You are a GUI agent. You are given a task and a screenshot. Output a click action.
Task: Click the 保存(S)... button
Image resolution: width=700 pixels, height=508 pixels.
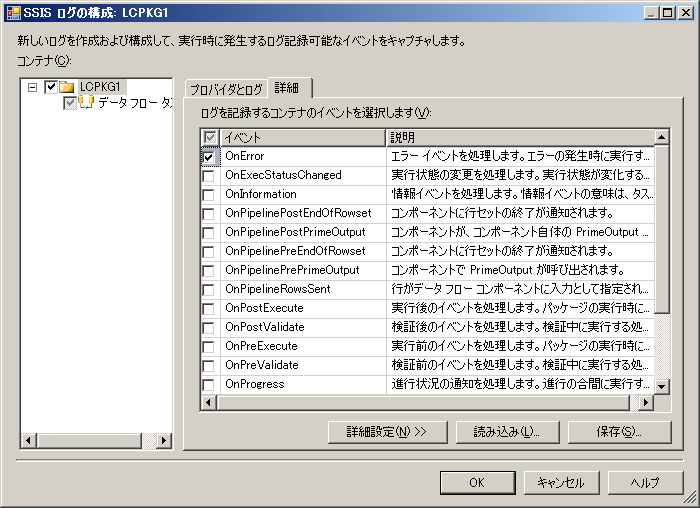pyautogui.click(x=619, y=432)
